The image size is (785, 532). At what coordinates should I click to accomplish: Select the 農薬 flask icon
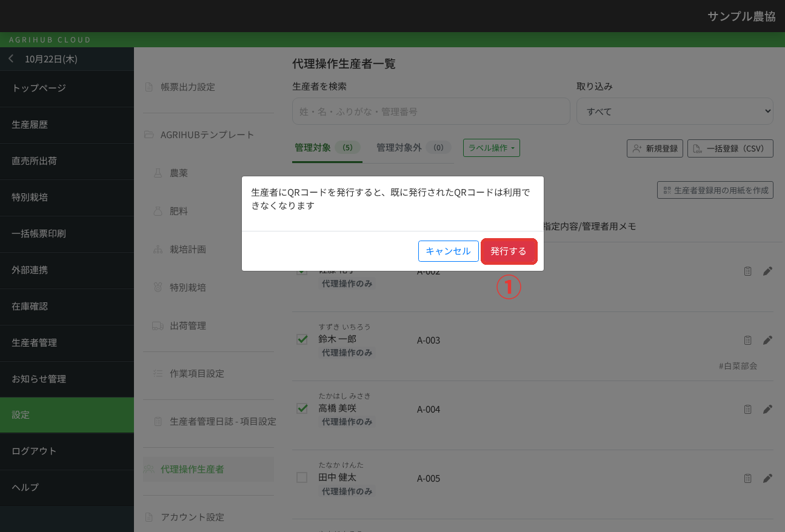point(158,173)
